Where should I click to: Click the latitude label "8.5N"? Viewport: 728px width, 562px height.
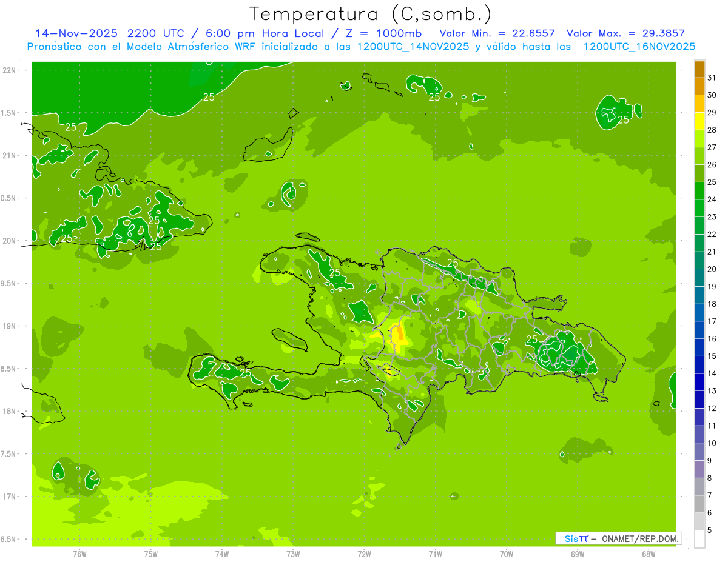[x=8, y=369]
